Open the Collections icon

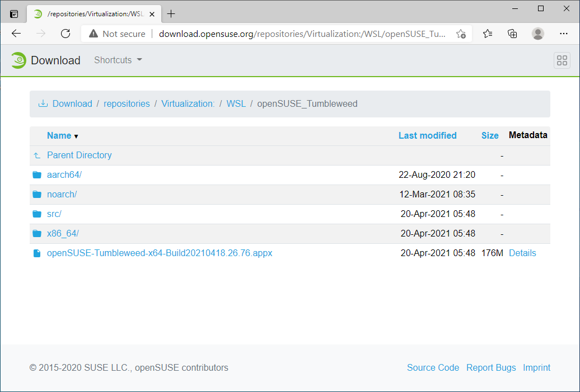[512, 34]
